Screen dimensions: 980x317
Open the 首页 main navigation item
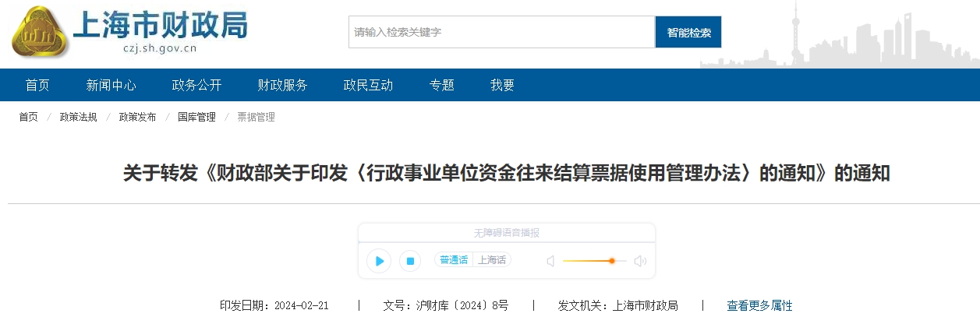coord(37,85)
